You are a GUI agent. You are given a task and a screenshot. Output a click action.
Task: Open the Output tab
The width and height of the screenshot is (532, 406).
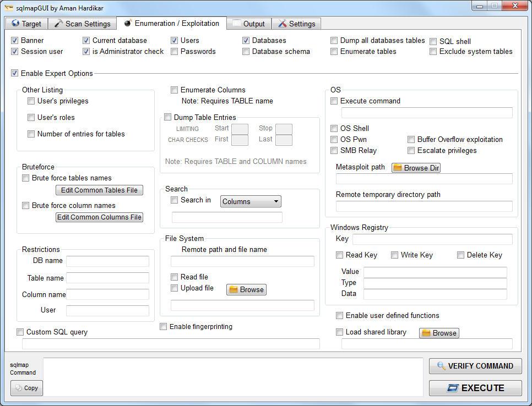point(249,24)
